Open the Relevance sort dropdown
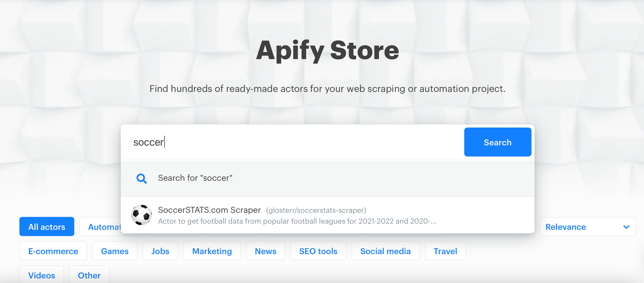 click(588, 227)
